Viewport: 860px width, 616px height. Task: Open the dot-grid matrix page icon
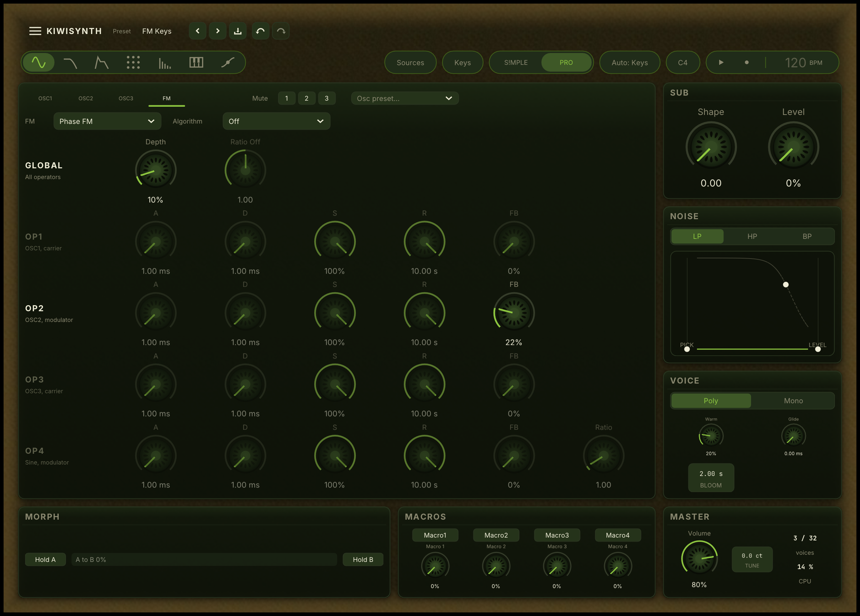[x=133, y=62]
